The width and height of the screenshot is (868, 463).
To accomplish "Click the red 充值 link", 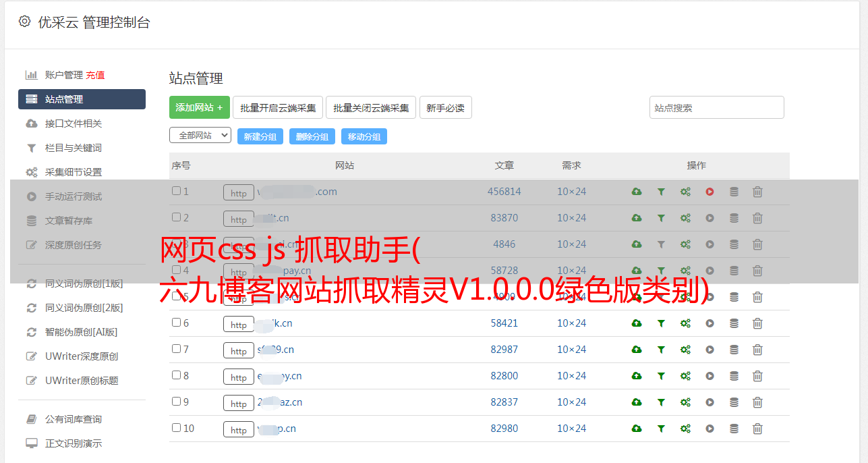I will tap(95, 75).
